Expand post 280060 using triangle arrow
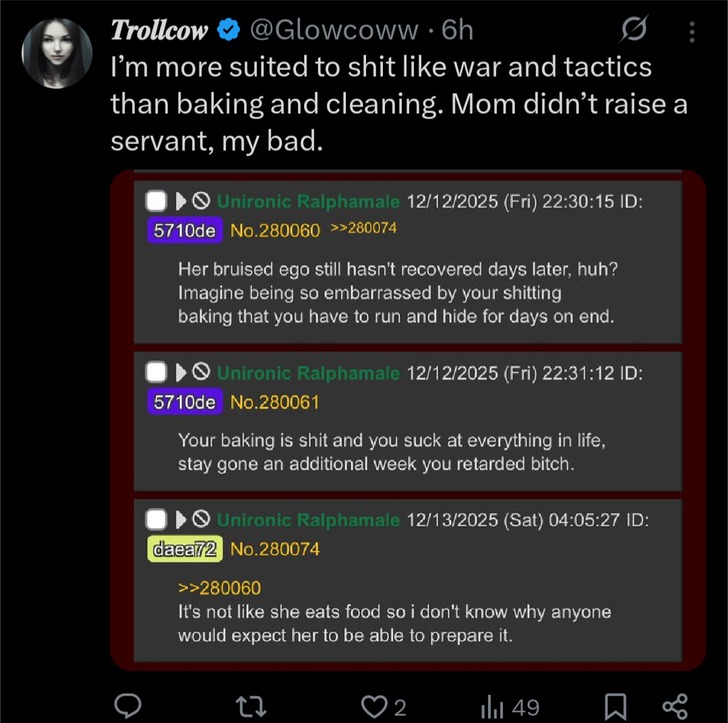Image resolution: width=728 pixels, height=723 pixels. (180, 201)
